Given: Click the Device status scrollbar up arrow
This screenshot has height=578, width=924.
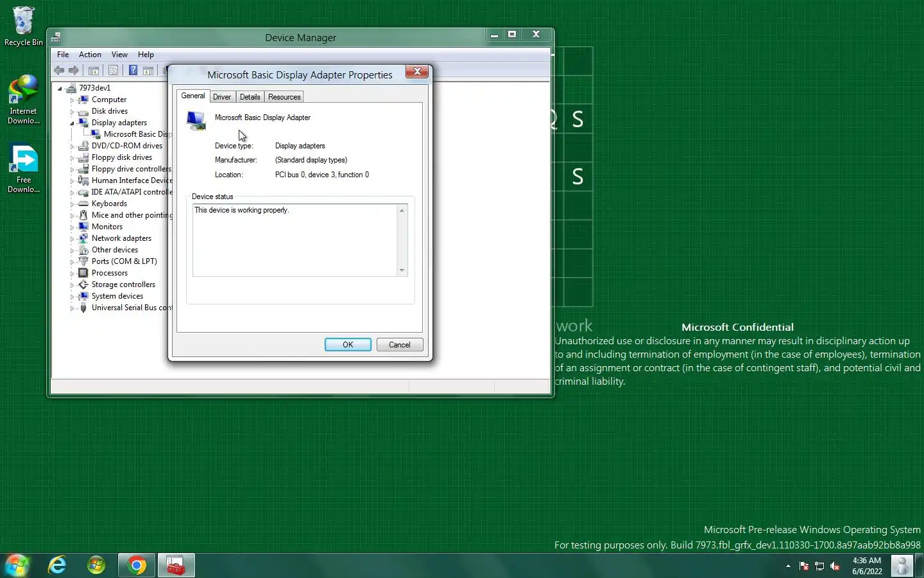Looking at the screenshot, I should [x=402, y=211].
